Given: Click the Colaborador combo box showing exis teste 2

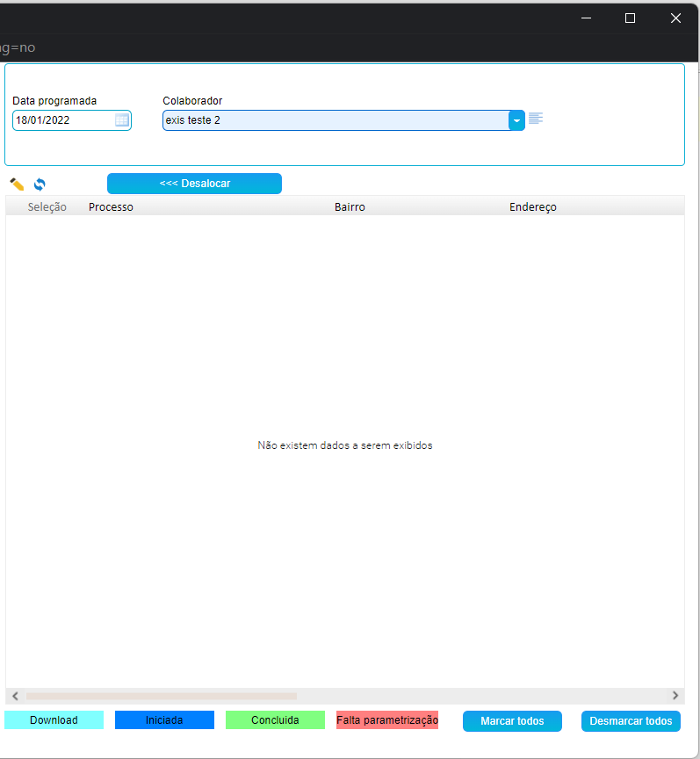Looking at the screenshot, I should [334, 120].
